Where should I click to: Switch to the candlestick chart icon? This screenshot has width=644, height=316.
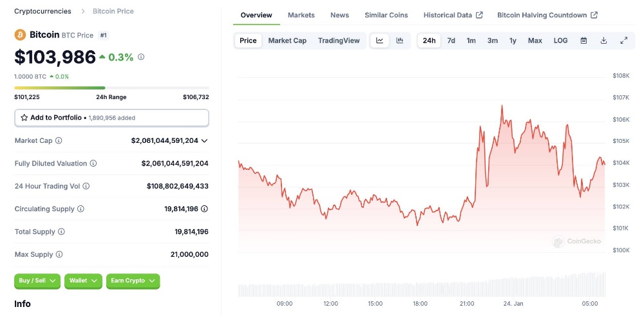[400, 41]
